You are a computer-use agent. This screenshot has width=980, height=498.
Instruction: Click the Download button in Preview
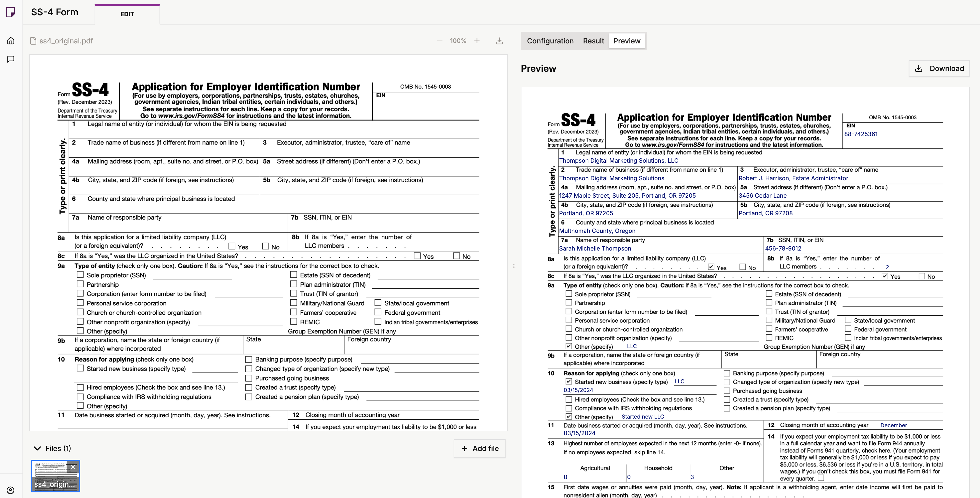click(x=939, y=68)
